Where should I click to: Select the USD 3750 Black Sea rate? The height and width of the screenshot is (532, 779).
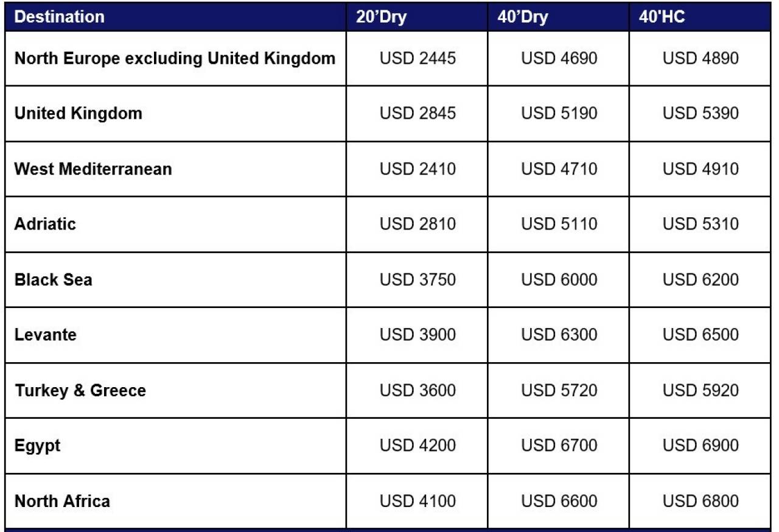coord(417,279)
